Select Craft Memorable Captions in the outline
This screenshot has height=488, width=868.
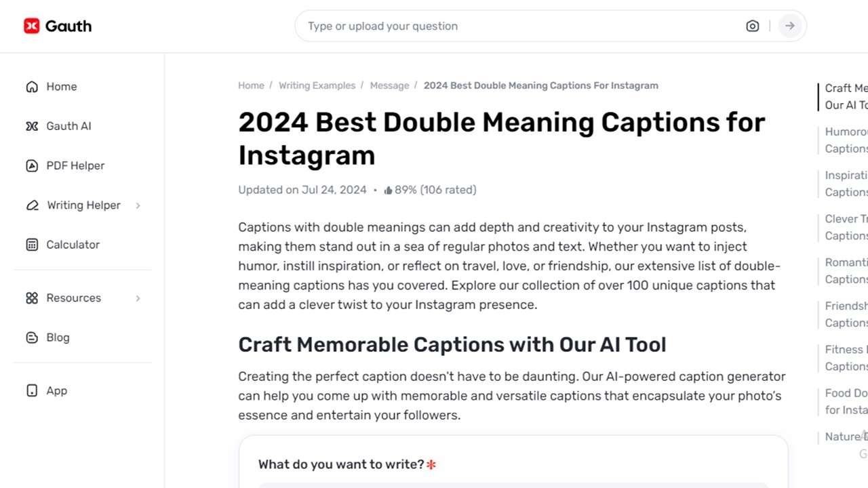(x=844, y=96)
